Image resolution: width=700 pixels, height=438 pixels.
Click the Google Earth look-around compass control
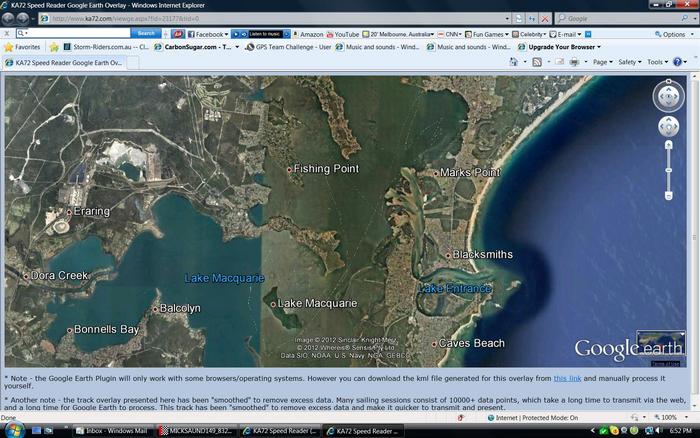[x=668, y=96]
